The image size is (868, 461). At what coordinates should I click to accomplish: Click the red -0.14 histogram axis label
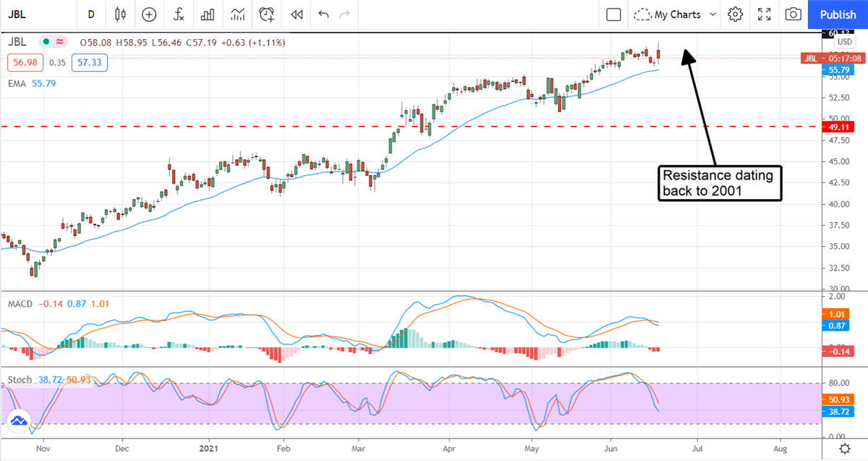(837, 351)
